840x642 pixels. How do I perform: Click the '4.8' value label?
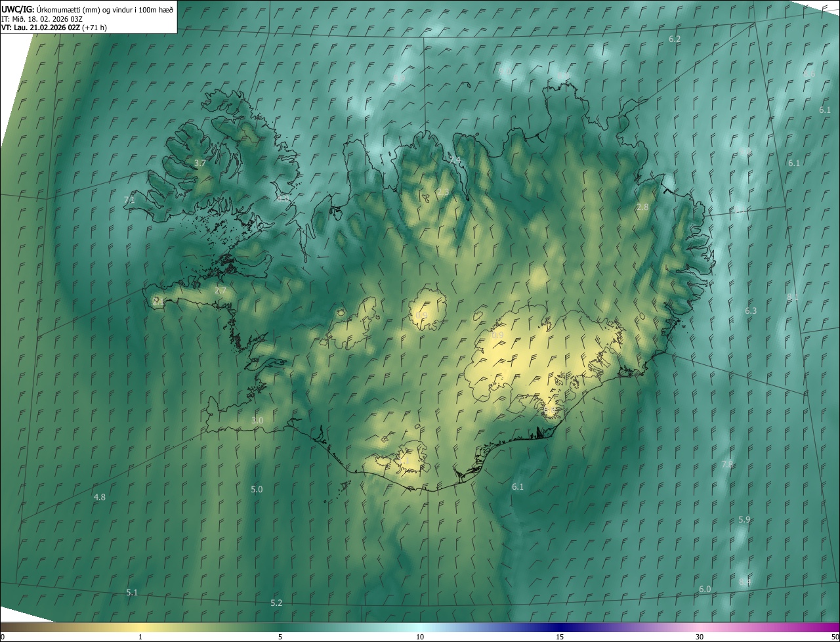[100, 497]
